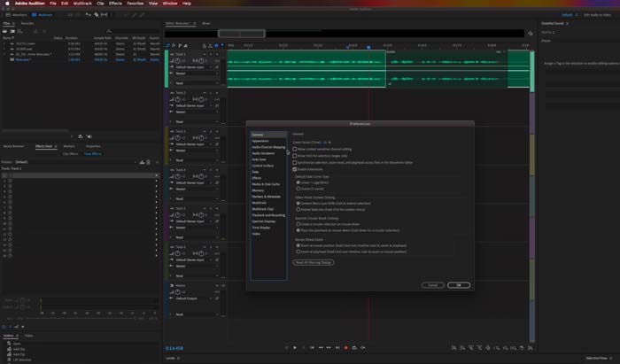Viewport: 620px width, 364px height.
Task: Check Synchronize selection across Waveform Editor files
Action: coord(295,162)
